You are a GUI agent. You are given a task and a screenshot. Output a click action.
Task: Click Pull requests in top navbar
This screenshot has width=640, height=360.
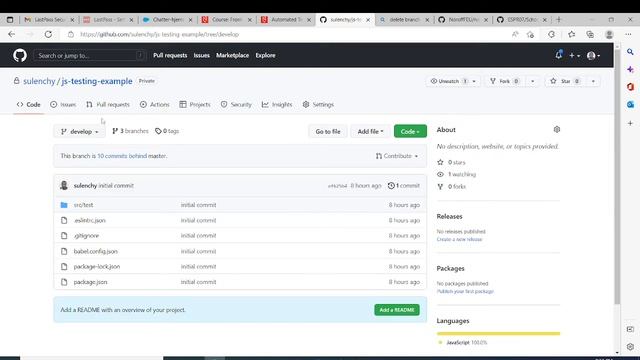170,56
